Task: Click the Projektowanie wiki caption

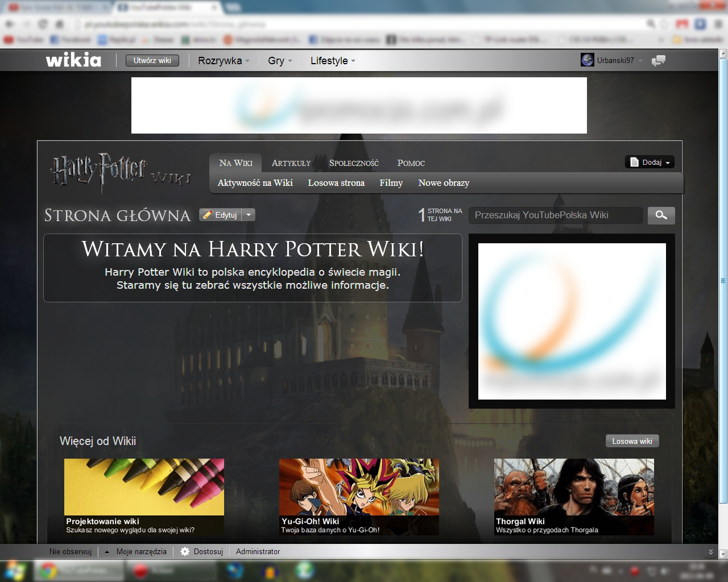Action: (x=102, y=521)
